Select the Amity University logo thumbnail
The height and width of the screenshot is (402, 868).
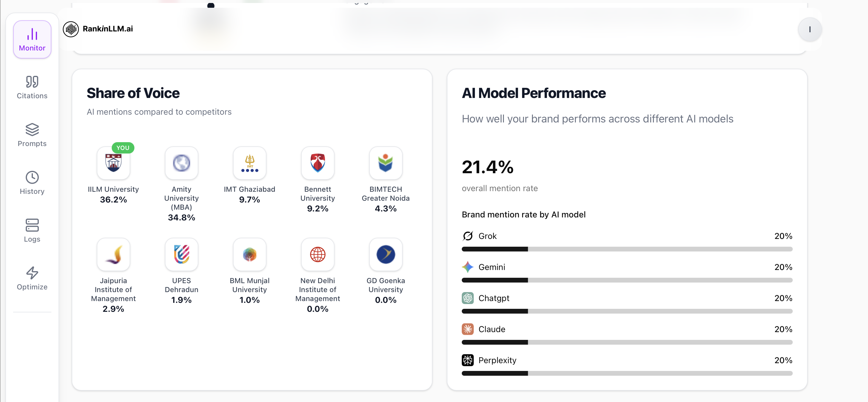tap(181, 163)
